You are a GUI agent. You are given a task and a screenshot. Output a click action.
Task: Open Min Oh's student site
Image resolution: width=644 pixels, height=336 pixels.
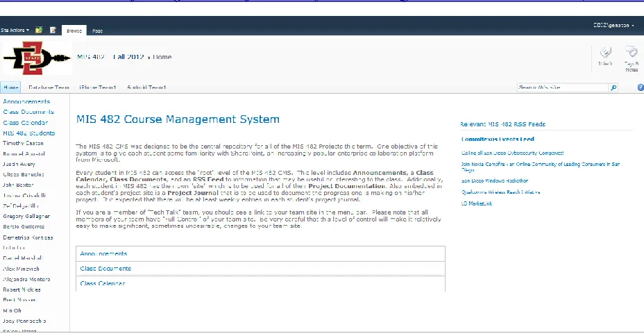[12, 310]
